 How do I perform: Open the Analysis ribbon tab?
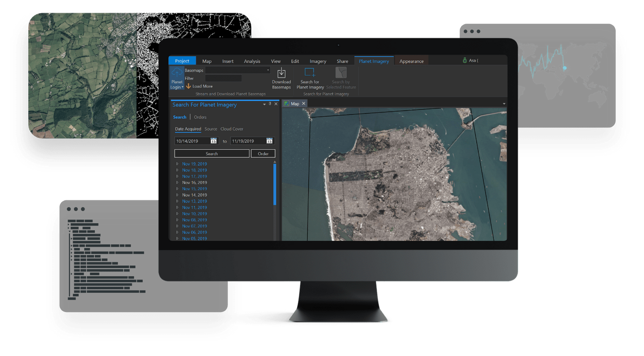tap(252, 61)
